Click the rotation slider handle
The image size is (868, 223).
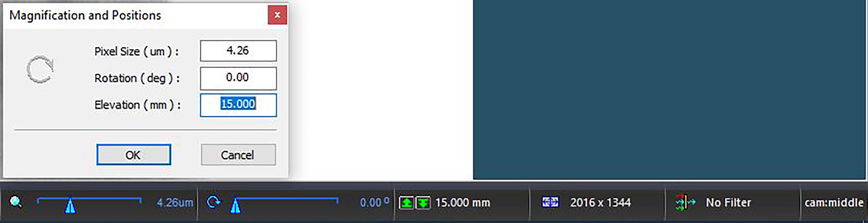236,205
